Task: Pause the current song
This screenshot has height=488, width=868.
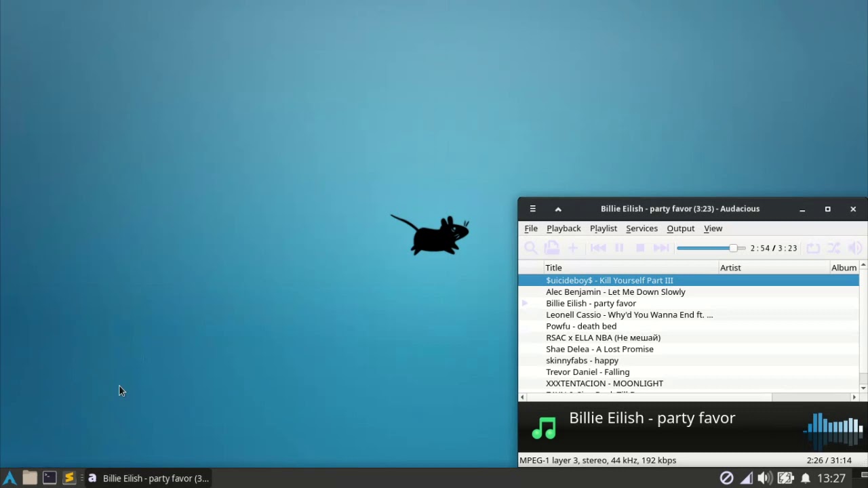Action: coord(619,248)
